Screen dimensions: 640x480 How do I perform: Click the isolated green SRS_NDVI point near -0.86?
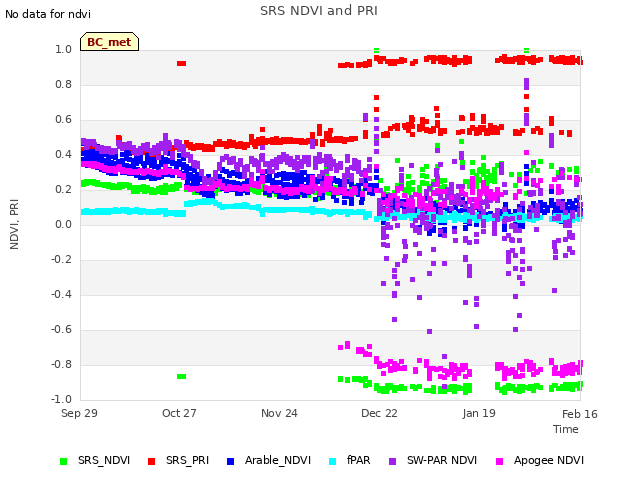point(181,376)
